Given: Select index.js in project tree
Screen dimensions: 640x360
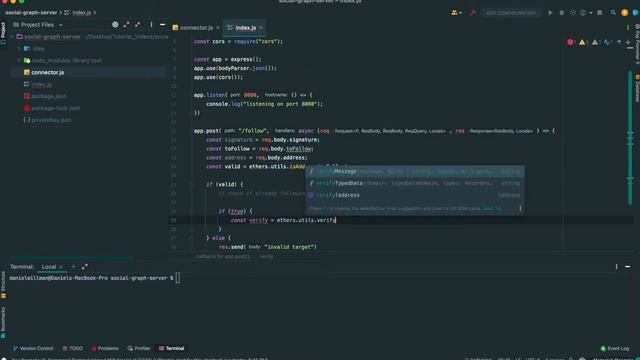Looking at the screenshot, I should tap(41, 84).
